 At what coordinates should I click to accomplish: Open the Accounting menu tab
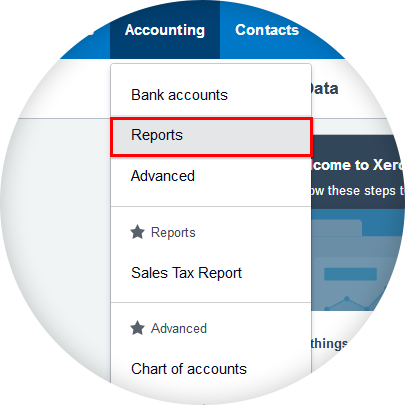(x=165, y=30)
